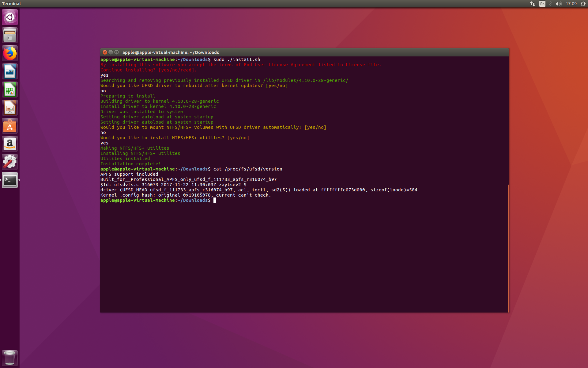Click the Amazon launcher icon
588x368 pixels.
tap(10, 144)
